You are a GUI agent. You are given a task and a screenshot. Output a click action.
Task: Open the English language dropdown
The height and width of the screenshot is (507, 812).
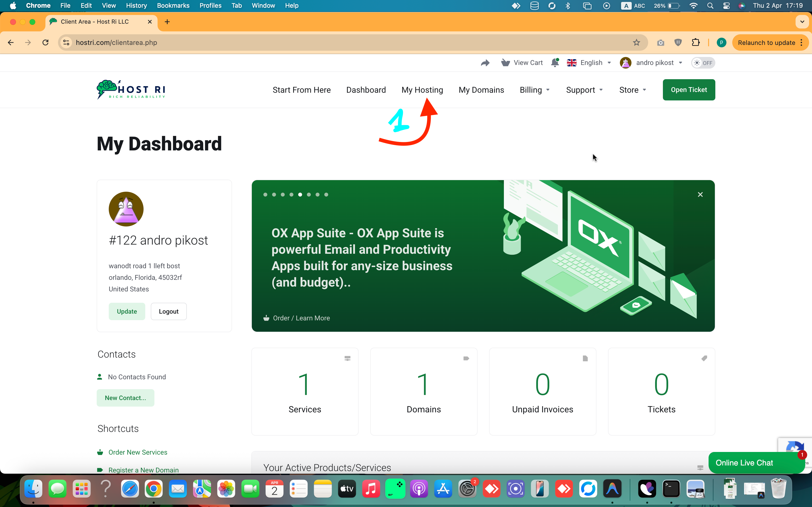click(x=589, y=63)
